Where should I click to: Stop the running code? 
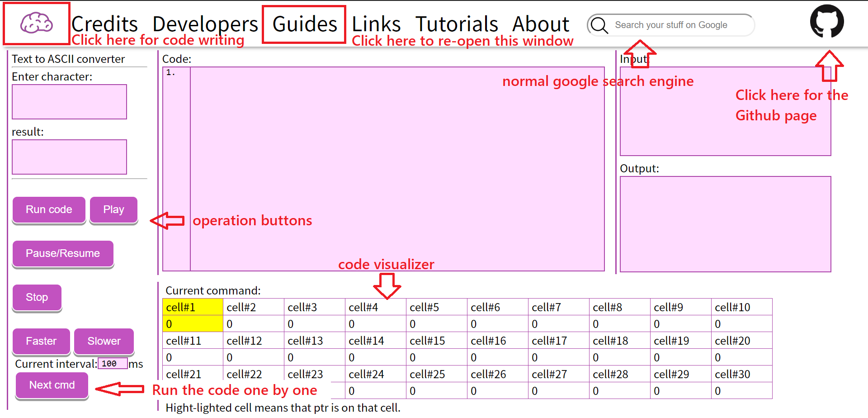tap(37, 297)
